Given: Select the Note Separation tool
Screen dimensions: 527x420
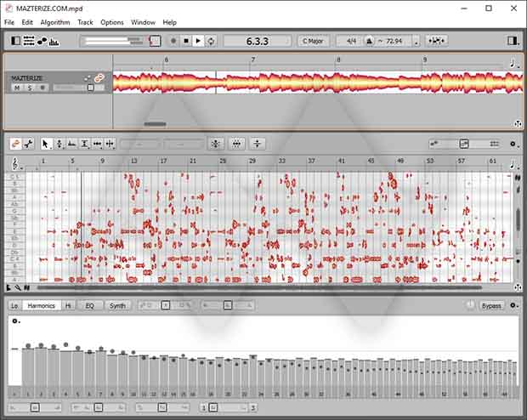Looking at the screenshot, I should tap(110, 144).
